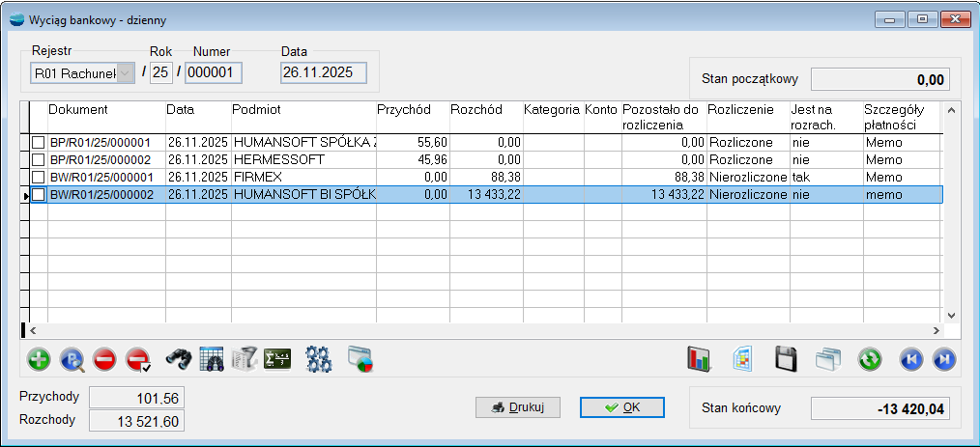Click the binoculars search icon
Viewport: 980px width, 447px height.
179,360
